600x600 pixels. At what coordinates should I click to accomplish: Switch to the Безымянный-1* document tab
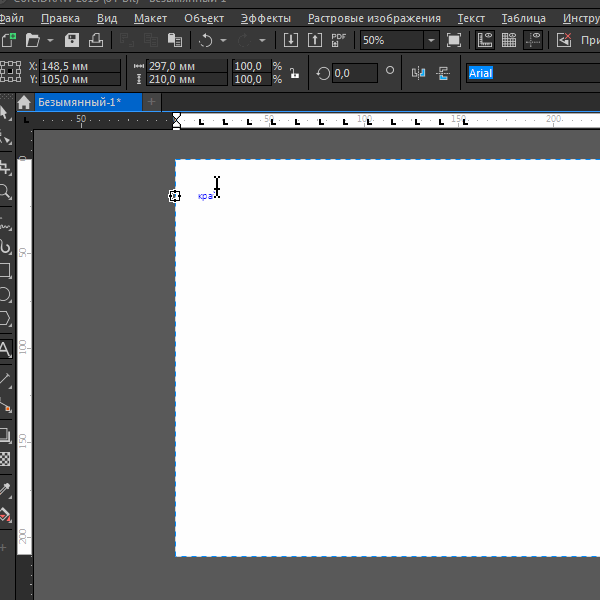(x=88, y=102)
